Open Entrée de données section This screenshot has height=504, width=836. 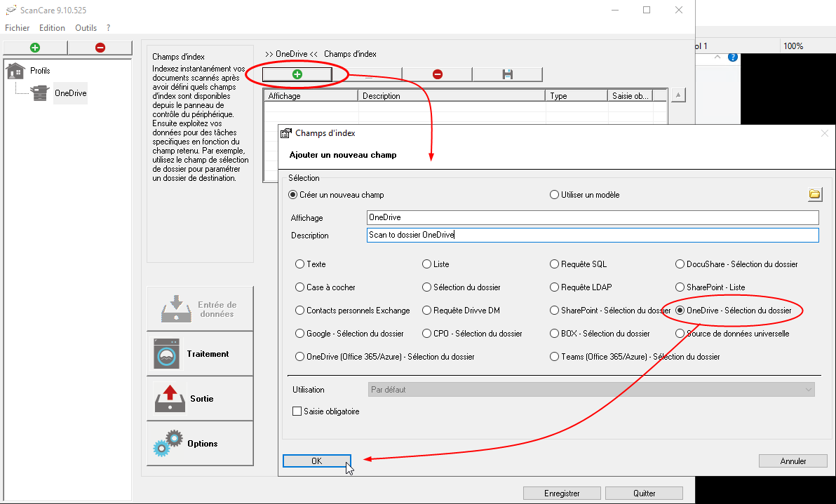(200, 309)
